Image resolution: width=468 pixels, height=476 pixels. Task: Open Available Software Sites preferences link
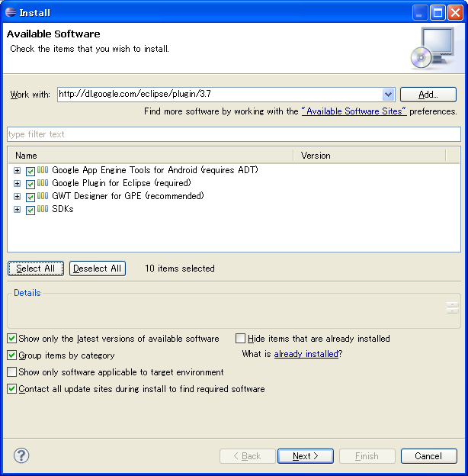point(354,111)
